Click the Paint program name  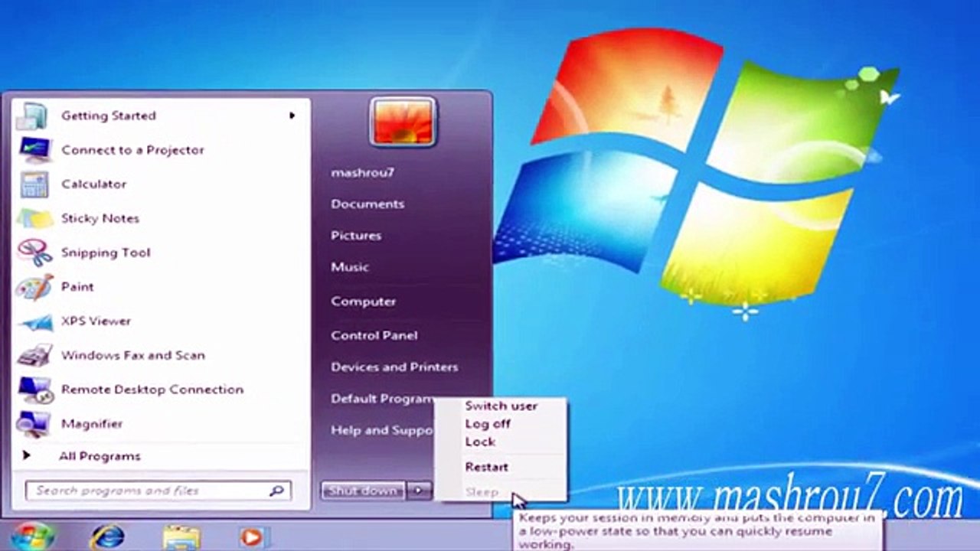coord(77,287)
